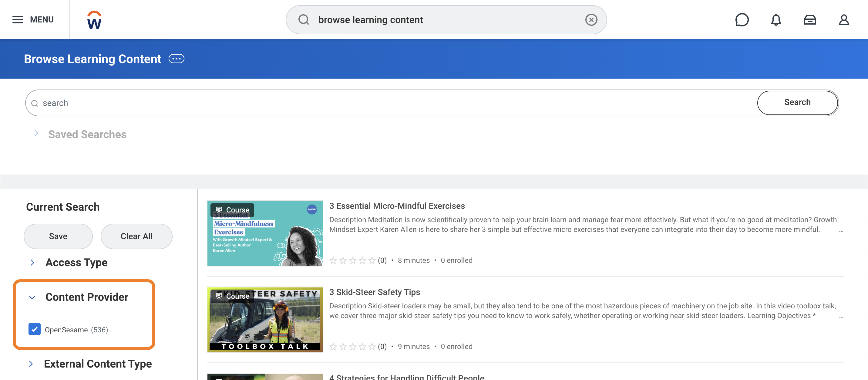
Task: Focus the learning content search field
Action: pyautogui.click(x=391, y=103)
